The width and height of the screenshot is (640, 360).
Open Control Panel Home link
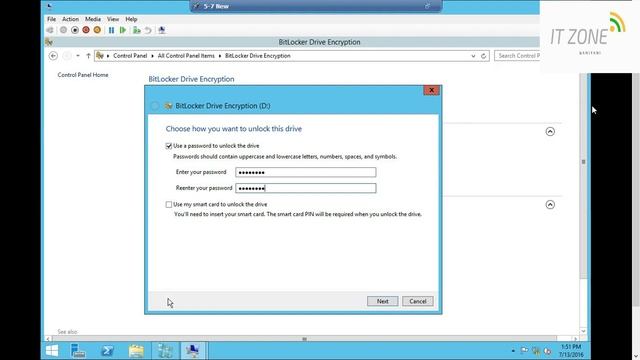(x=83, y=75)
